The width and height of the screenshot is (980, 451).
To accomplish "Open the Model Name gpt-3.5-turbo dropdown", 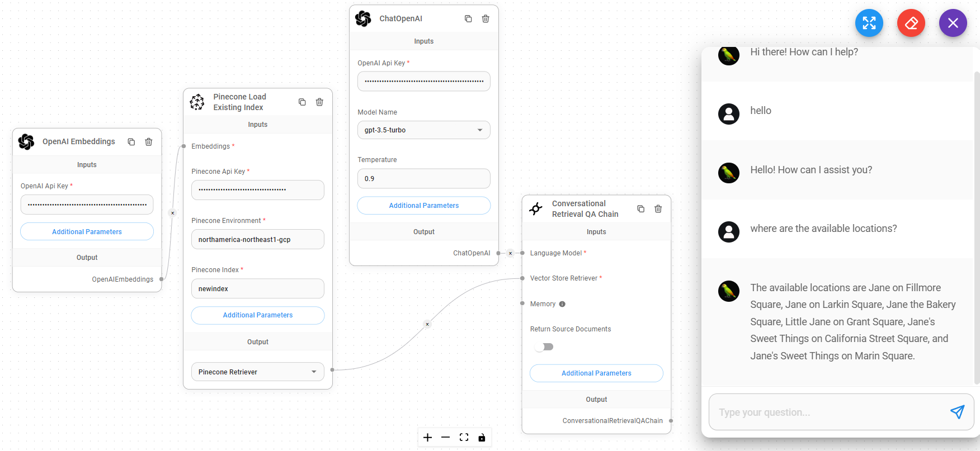I will click(423, 130).
